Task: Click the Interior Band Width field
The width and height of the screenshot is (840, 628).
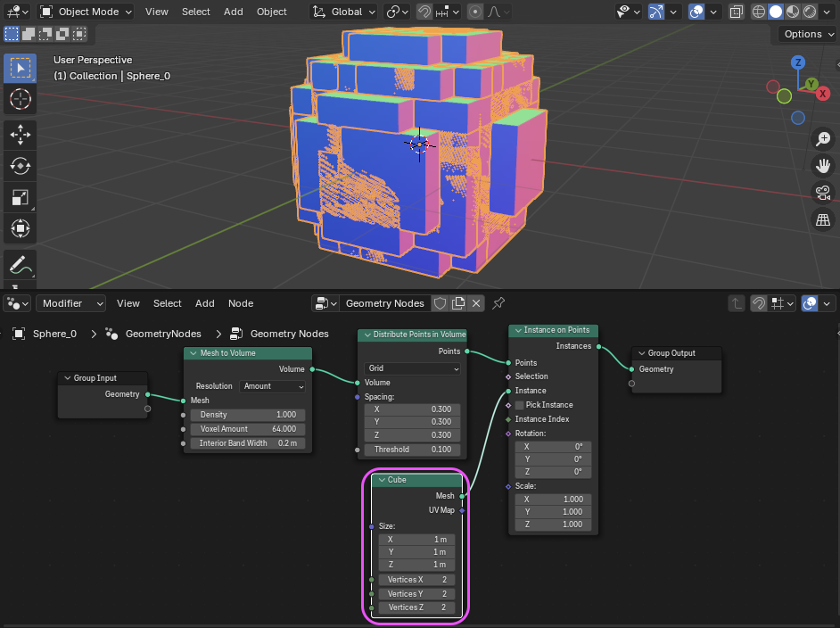Action: click(x=248, y=443)
